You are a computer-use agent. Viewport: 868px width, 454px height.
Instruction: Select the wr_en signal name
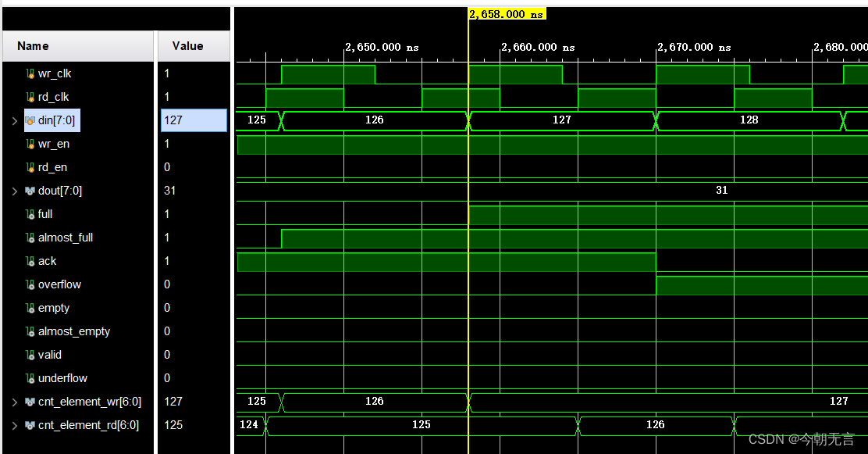pos(54,144)
